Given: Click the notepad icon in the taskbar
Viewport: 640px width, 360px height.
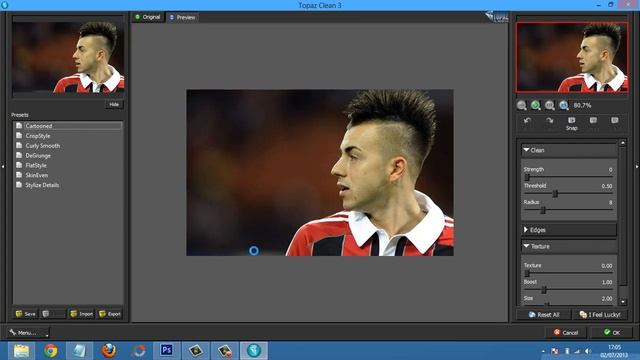Looking at the screenshot, I should [80, 351].
